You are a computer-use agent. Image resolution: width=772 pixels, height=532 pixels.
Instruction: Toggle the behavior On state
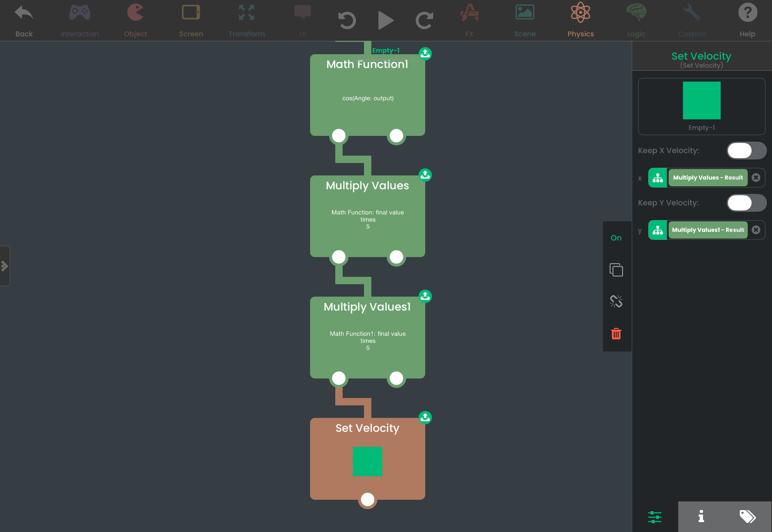tap(616, 238)
